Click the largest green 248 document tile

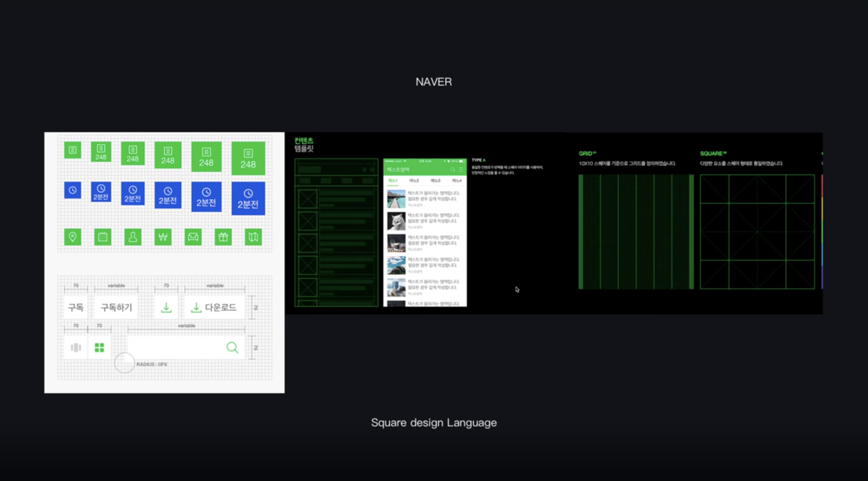click(248, 159)
